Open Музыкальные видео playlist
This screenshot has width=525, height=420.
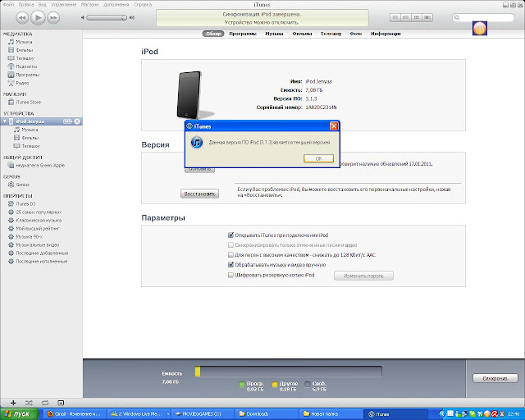pos(37,244)
